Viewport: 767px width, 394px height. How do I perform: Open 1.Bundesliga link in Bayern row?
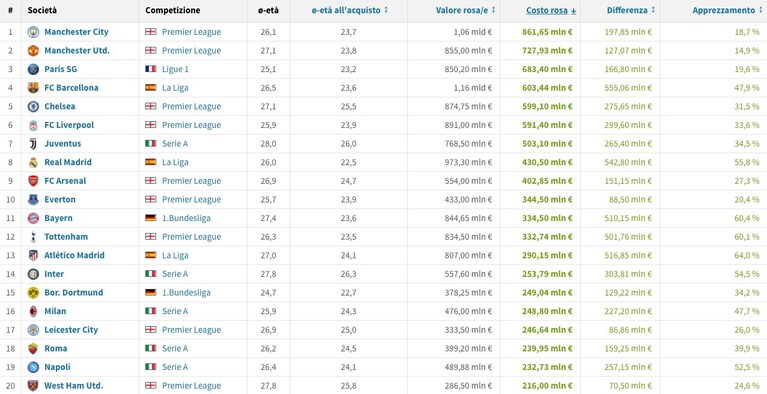[186, 218]
